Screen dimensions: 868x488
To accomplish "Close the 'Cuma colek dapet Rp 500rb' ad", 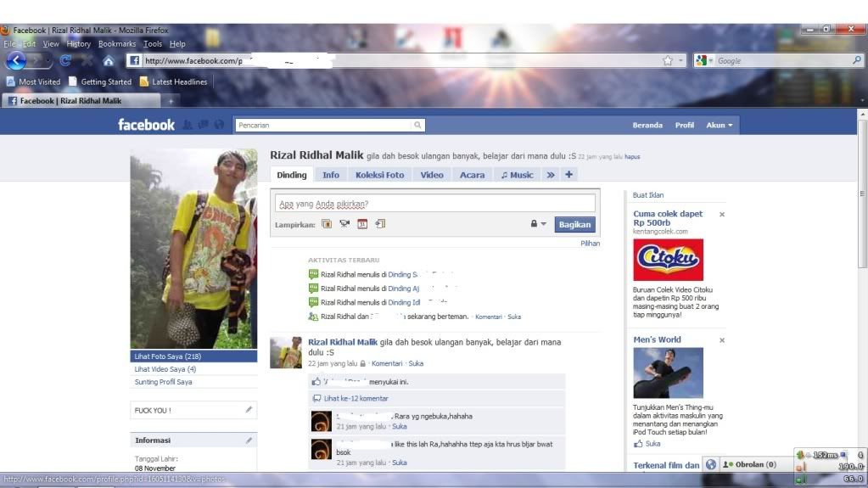I will coord(722,215).
